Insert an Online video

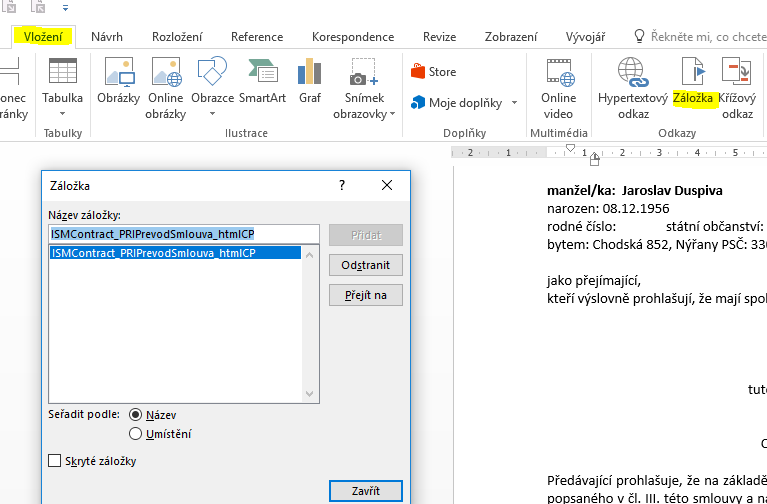tap(558, 73)
